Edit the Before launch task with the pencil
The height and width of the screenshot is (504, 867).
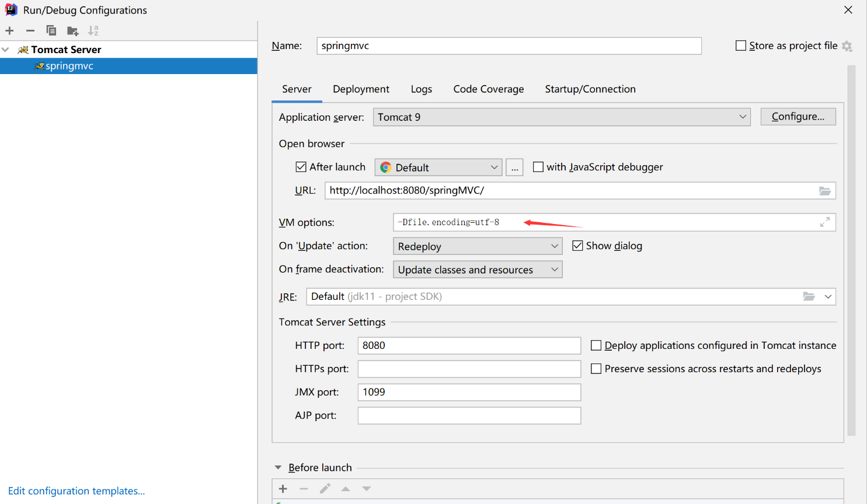325,489
